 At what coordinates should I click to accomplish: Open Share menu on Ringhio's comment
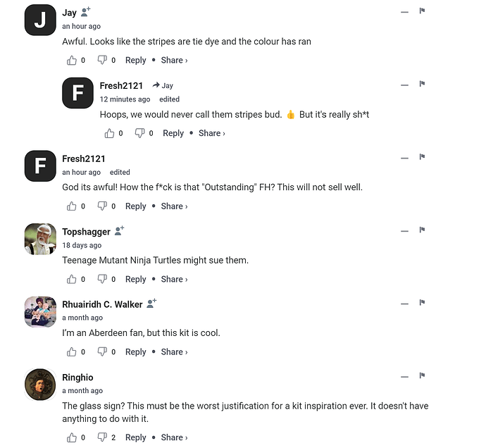pyautogui.click(x=174, y=437)
